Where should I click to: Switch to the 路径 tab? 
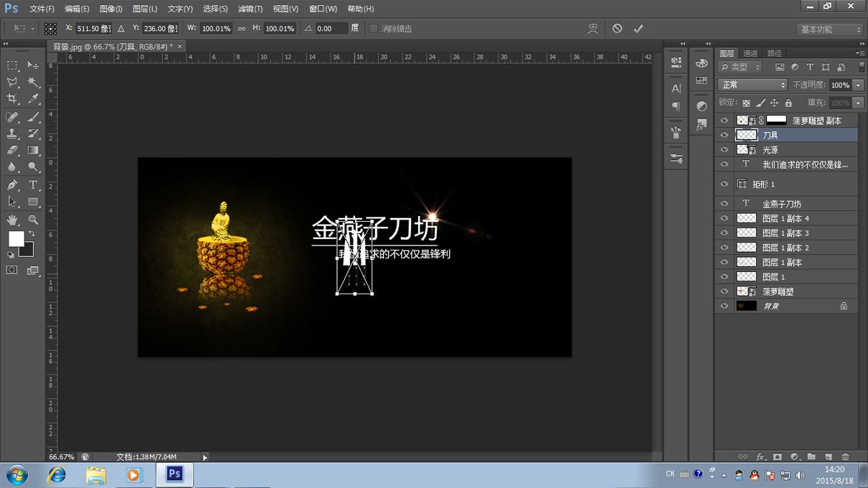(x=775, y=53)
